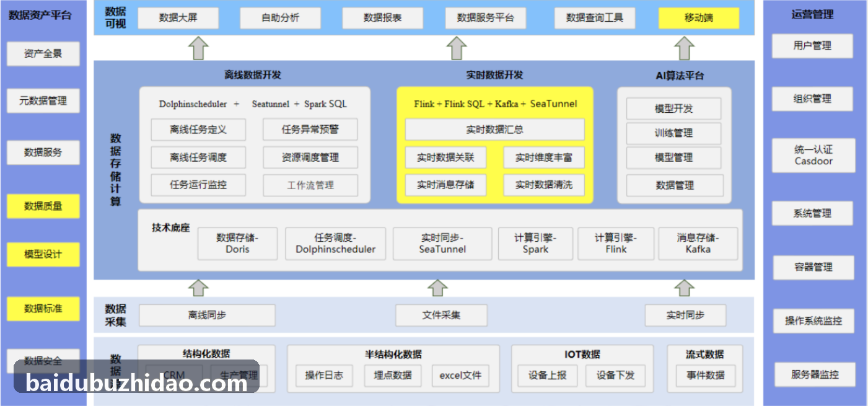Click the 工作流管理 box
The height and width of the screenshot is (406, 868).
tap(310, 185)
